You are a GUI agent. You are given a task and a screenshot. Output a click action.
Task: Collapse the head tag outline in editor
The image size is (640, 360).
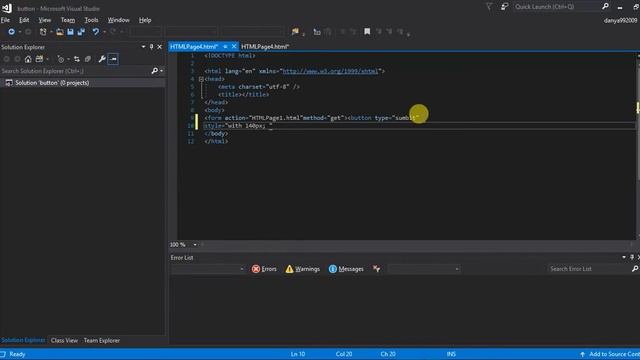coord(201,79)
